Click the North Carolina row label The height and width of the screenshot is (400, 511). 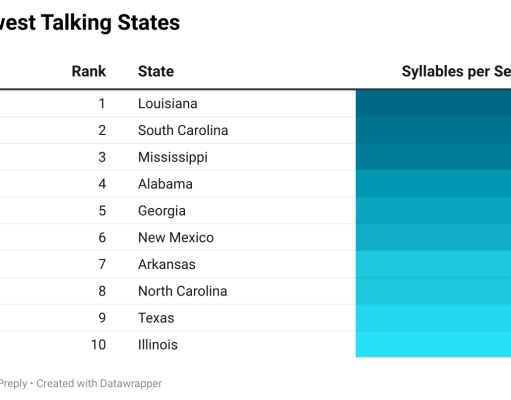pos(183,291)
